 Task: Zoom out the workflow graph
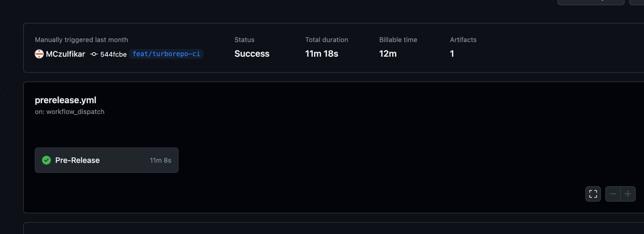[x=613, y=194]
